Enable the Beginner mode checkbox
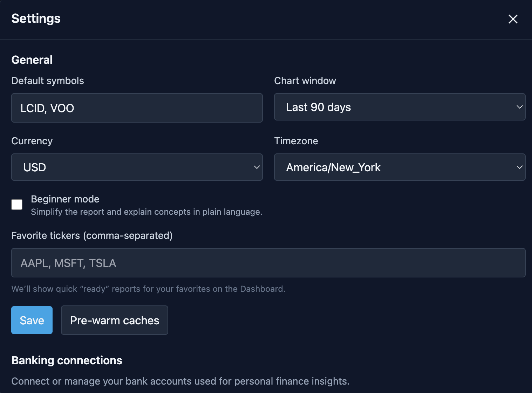This screenshot has height=393, width=532. tap(17, 205)
